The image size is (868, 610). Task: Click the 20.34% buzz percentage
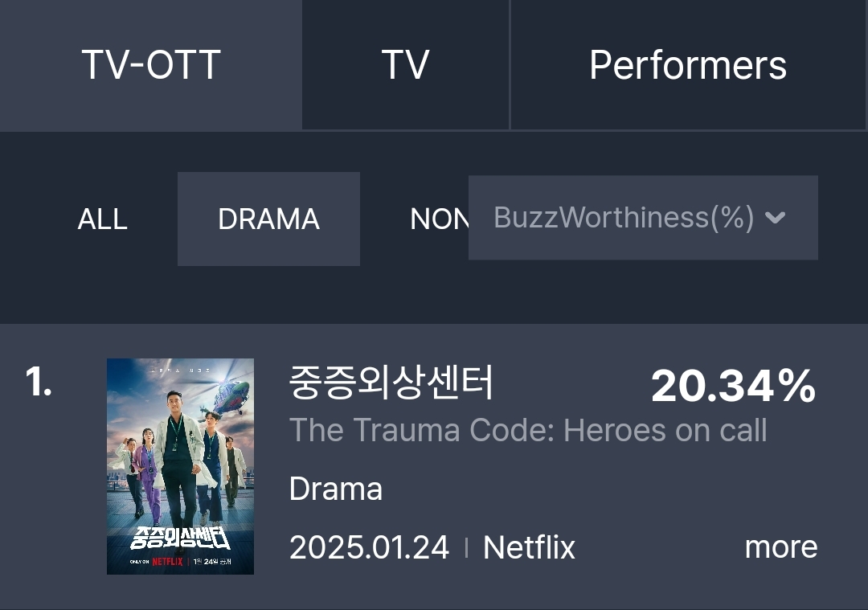click(x=733, y=387)
